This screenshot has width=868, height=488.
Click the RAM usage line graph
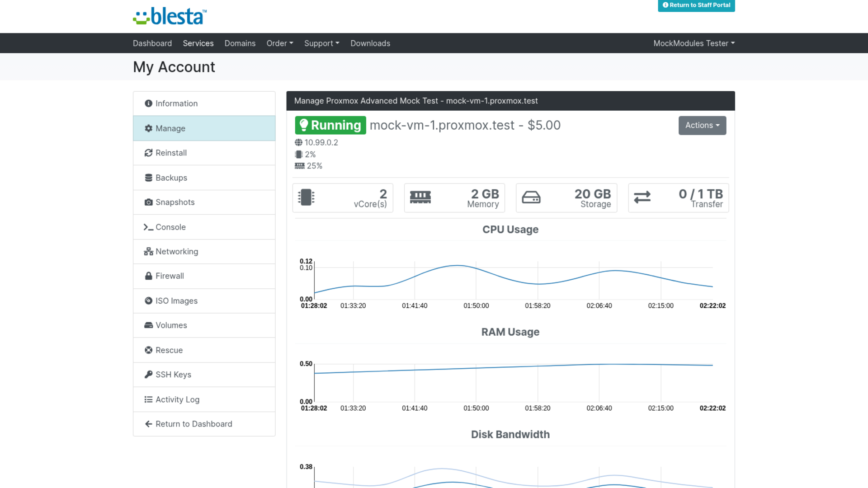click(x=513, y=382)
